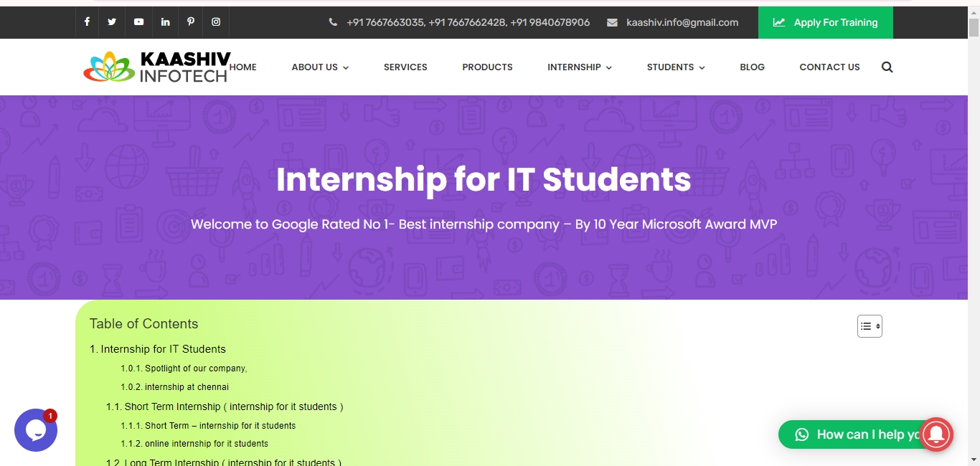Click the Kaashiv Infotech logo
This screenshot has width=980, height=466.
click(x=155, y=67)
